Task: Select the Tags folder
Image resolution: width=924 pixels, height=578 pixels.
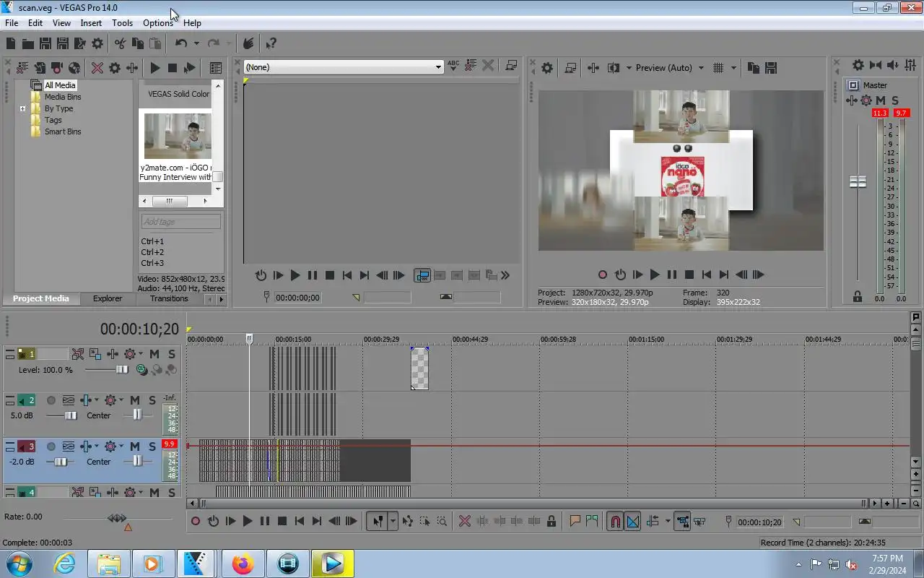Action: [x=53, y=120]
